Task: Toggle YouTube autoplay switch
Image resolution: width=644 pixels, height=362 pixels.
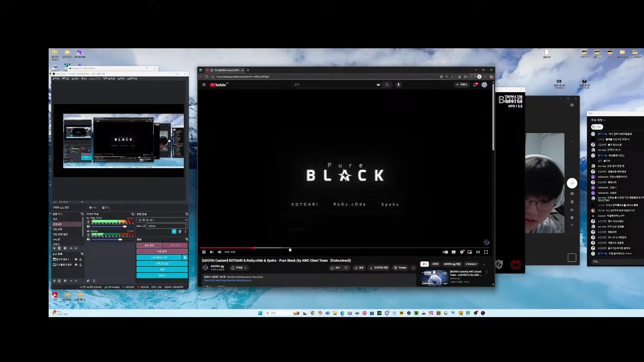Action: tap(445, 252)
